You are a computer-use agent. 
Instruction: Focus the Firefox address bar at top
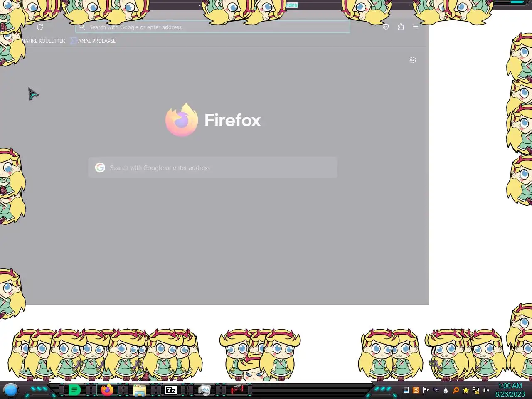[212, 27]
